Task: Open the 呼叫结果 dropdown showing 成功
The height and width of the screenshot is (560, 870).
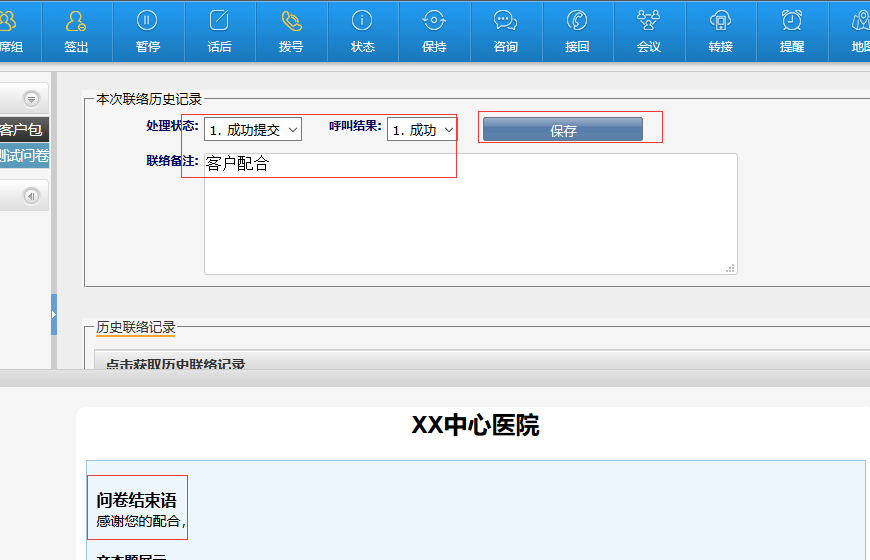Action: (422, 130)
